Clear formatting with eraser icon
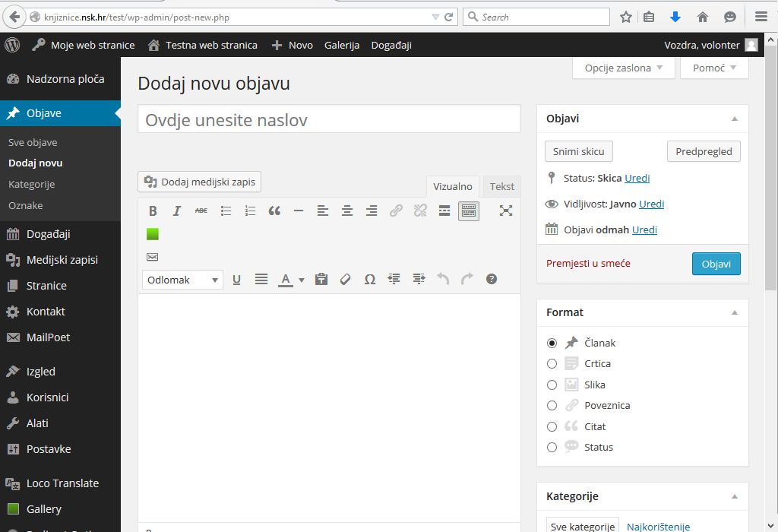778x532 pixels. [346, 280]
